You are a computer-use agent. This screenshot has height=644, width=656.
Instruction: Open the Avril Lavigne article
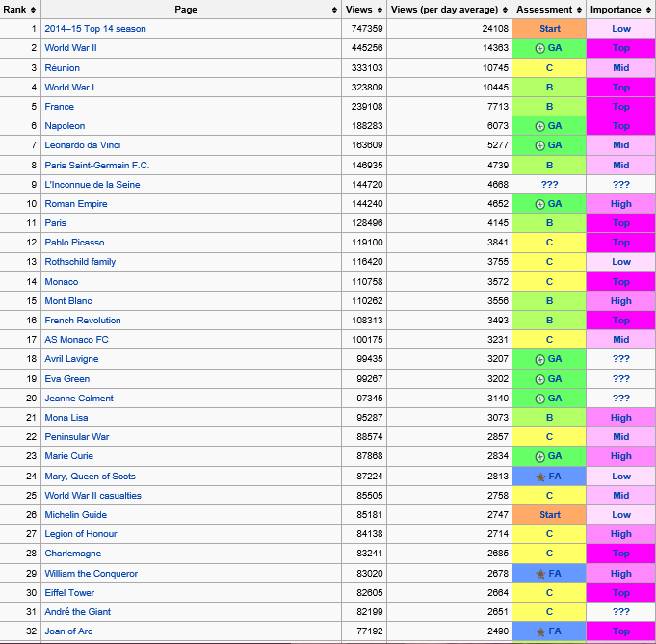71,359
